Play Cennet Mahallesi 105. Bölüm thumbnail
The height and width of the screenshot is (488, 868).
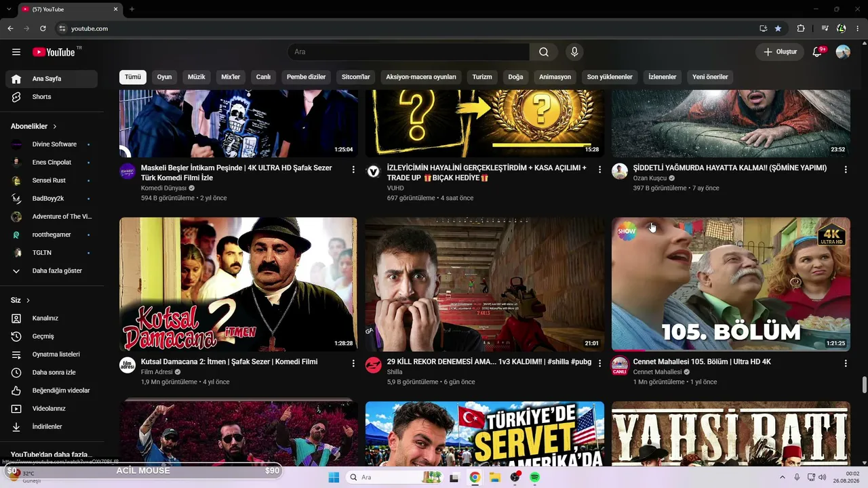730,284
